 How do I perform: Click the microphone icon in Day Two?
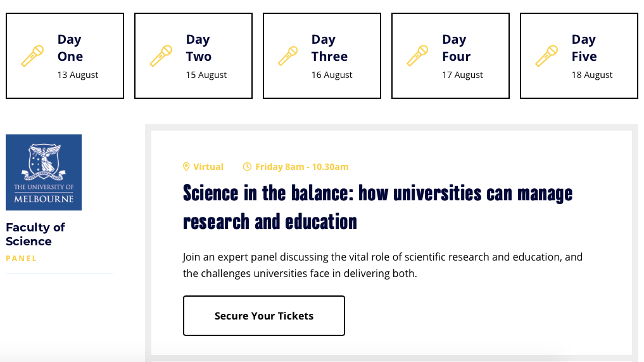tap(161, 56)
